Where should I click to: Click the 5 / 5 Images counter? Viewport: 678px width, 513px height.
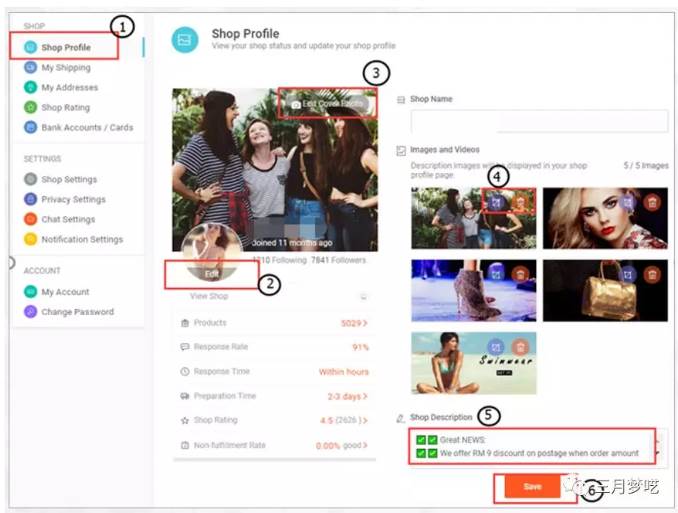click(646, 165)
